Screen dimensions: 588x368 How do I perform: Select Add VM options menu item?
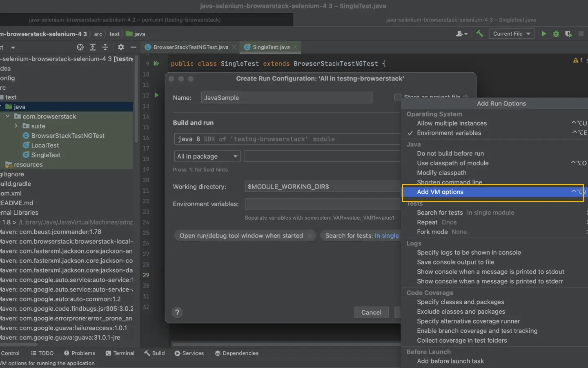click(x=440, y=192)
